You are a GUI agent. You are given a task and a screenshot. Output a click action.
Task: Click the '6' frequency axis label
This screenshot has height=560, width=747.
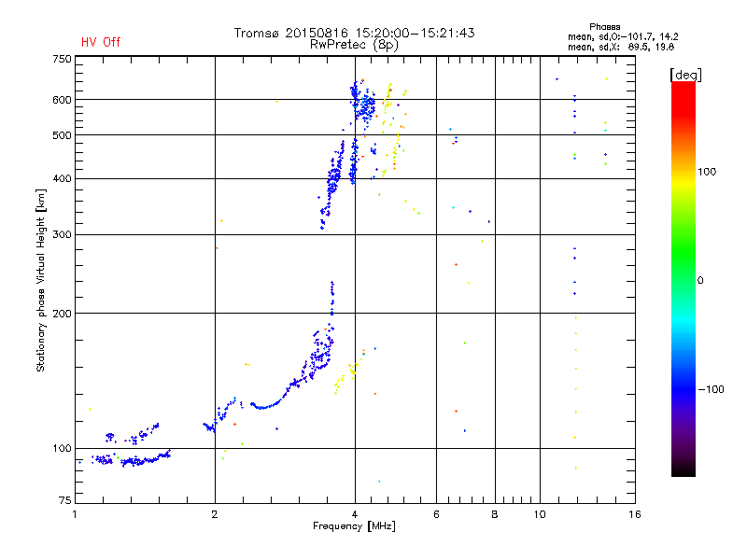tap(436, 514)
